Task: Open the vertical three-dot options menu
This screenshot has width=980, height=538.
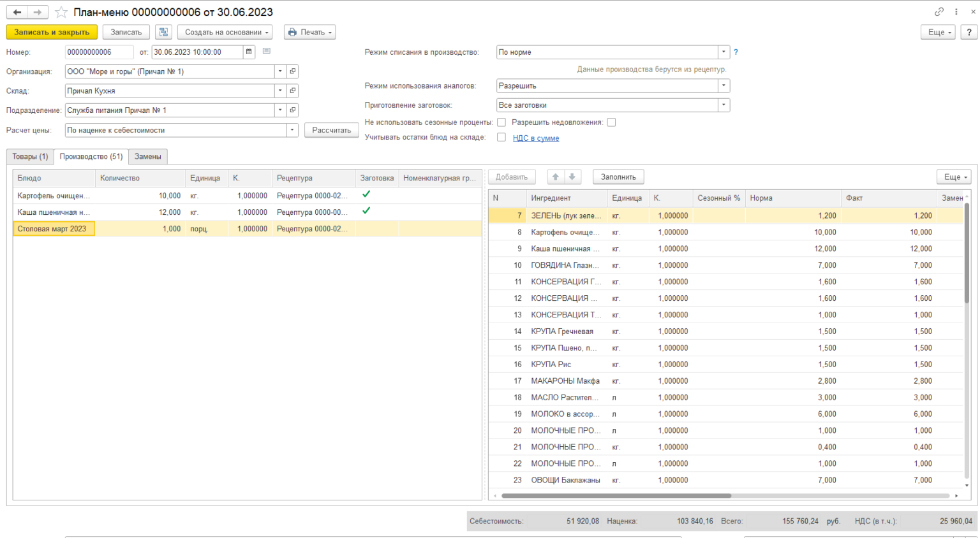Action: pos(956,12)
